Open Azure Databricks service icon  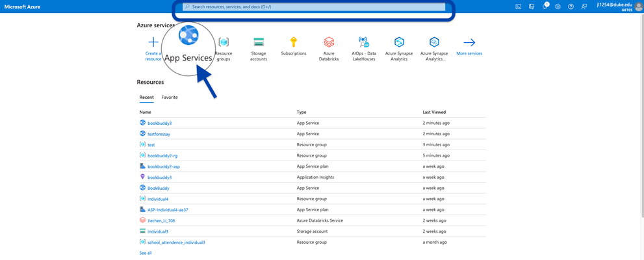click(x=329, y=42)
